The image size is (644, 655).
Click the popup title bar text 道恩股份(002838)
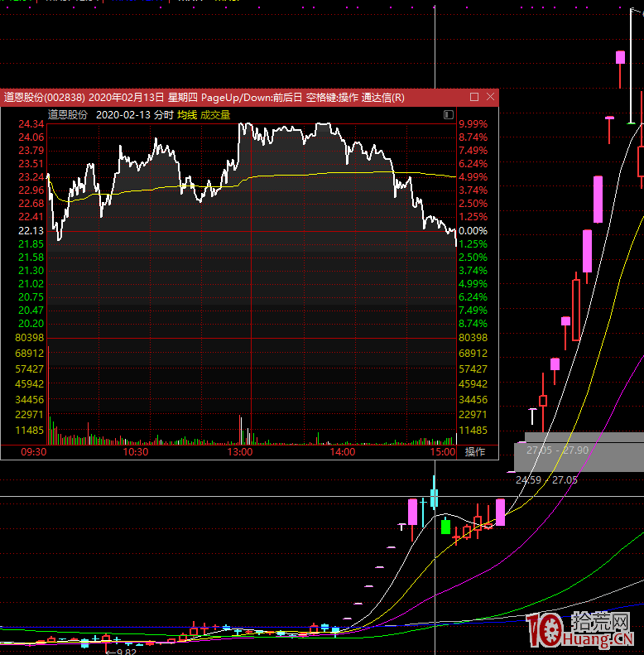pyautogui.click(x=45, y=98)
